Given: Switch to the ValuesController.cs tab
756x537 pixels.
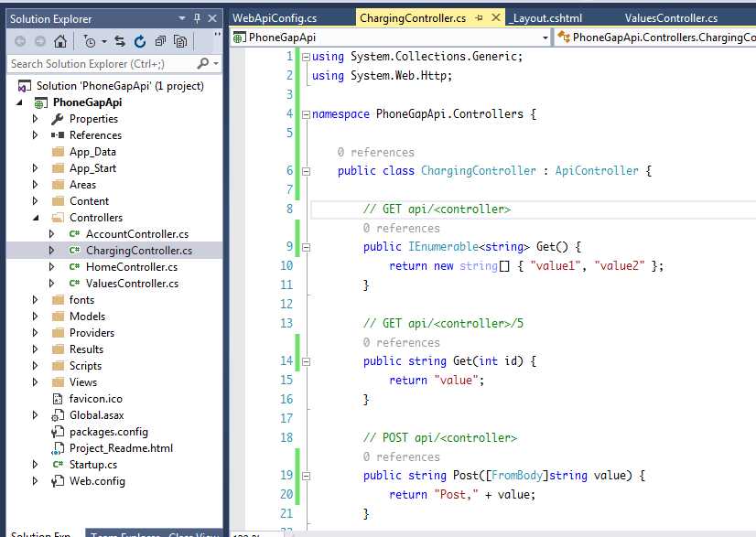Looking at the screenshot, I should pyautogui.click(x=671, y=18).
